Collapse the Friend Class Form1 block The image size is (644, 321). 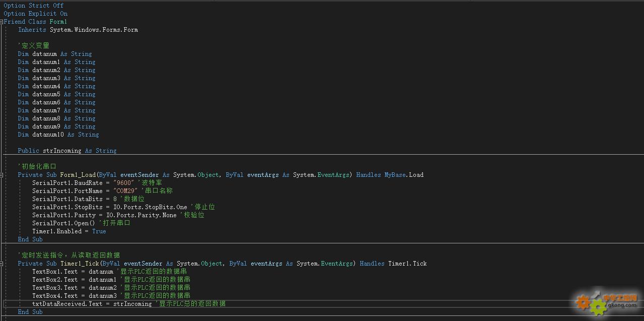(x=2, y=22)
